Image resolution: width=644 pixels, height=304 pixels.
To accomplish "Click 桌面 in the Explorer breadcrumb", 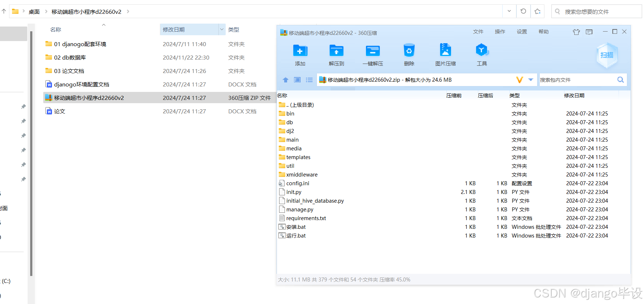I will tap(34, 12).
